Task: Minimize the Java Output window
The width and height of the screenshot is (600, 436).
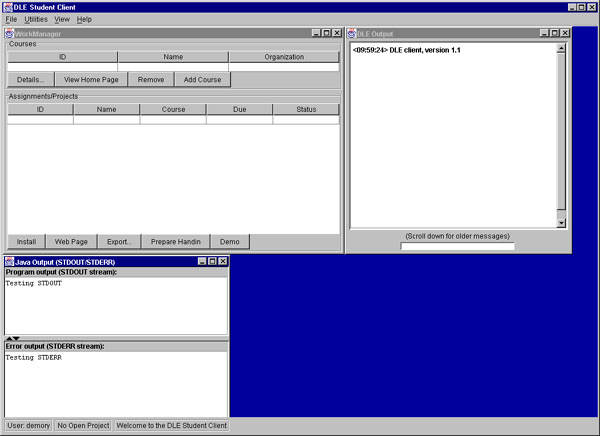Action: [x=202, y=261]
